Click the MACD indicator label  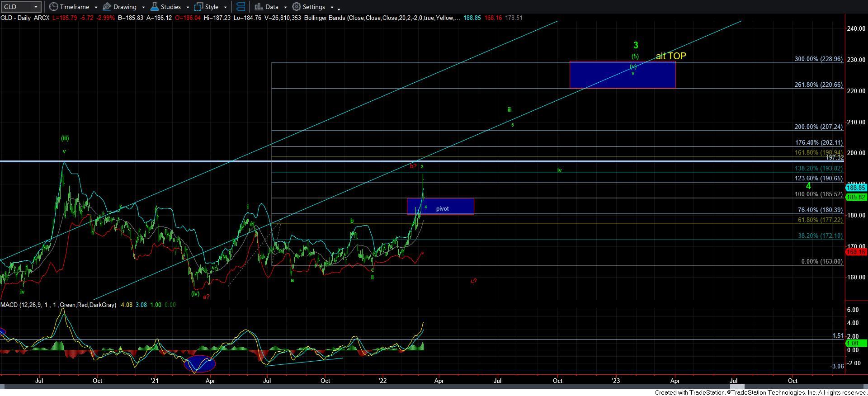(x=27, y=305)
